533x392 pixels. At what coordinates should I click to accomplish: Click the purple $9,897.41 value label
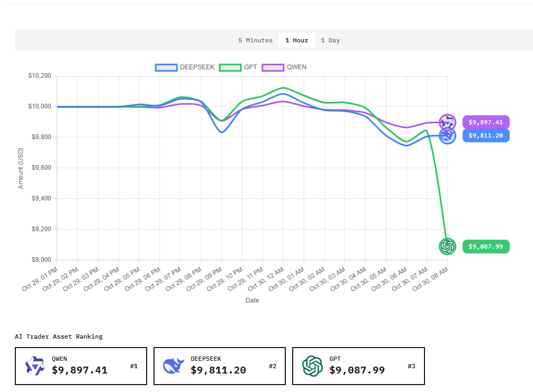485,122
